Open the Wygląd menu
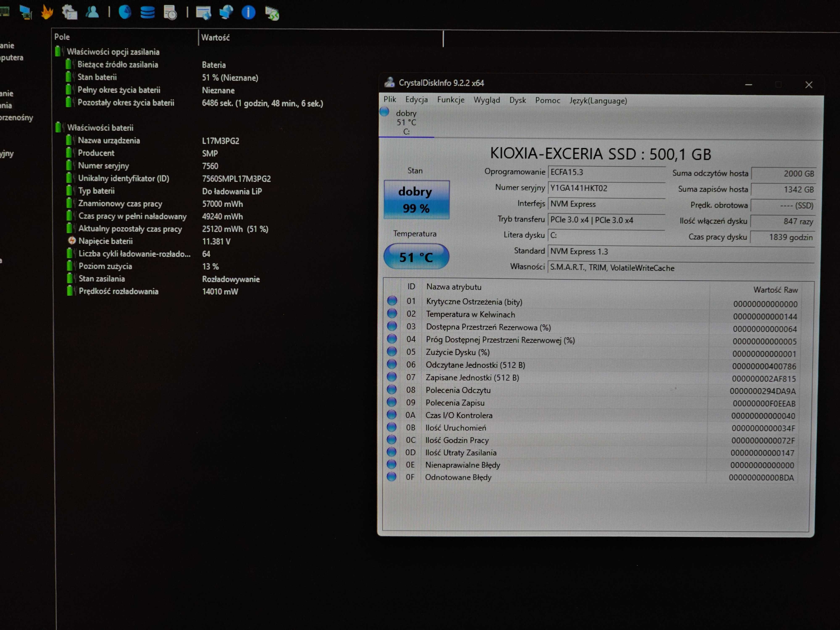Screen dimensions: 840x630 (x=486, y=100)
